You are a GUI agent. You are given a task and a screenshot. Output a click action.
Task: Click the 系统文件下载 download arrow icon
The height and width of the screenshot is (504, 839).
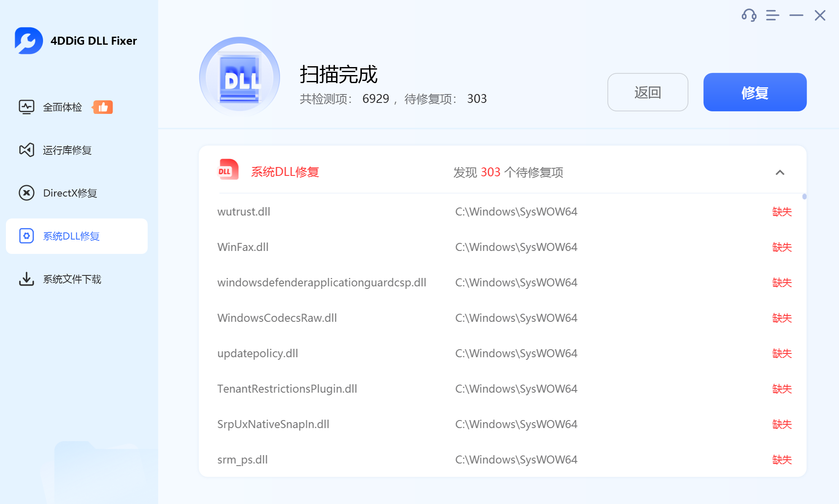26,279
